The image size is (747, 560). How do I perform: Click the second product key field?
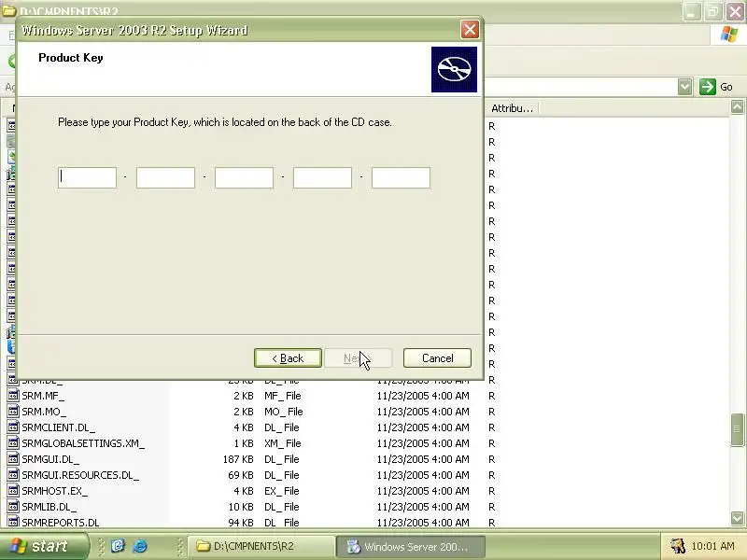(165, 177)
